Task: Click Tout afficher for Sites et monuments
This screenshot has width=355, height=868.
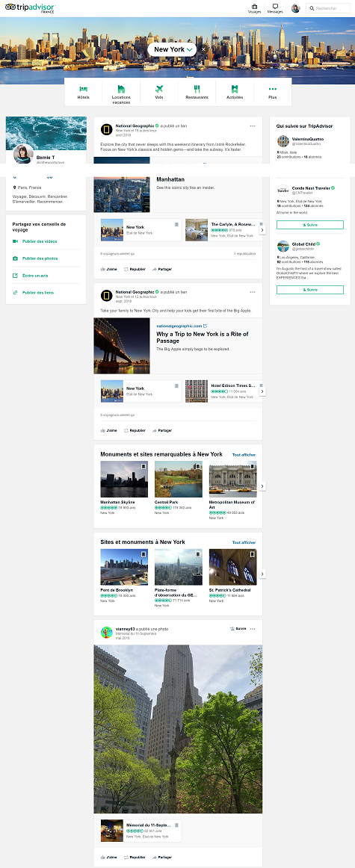Action: point(244,542)
